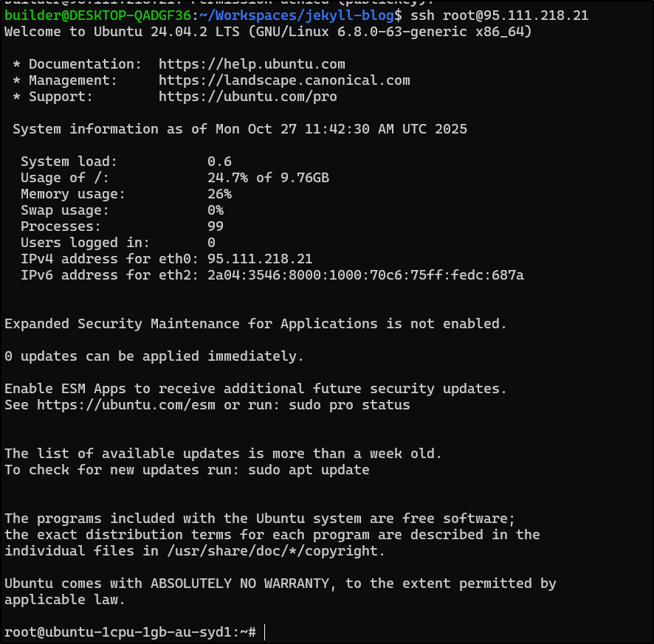
Task: Open the landscape.canonical.com management link
Action: pyautogui.click(x=284, y=80)
